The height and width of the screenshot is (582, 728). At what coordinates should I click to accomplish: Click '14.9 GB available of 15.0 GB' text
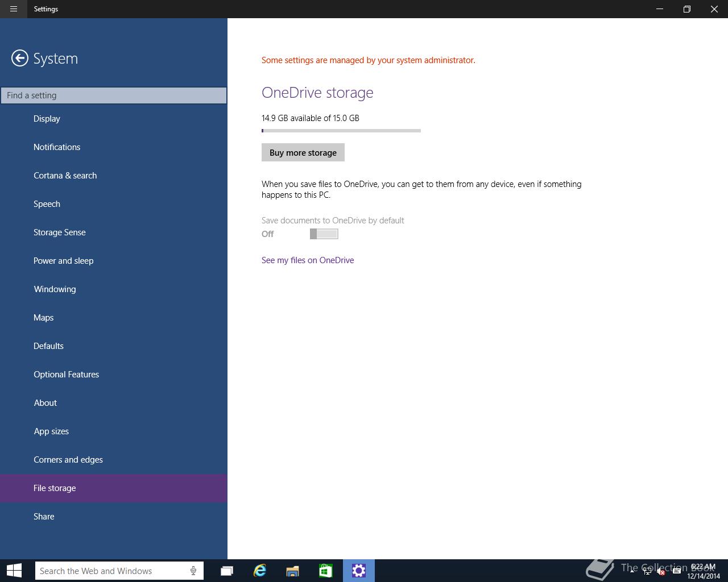(x=311, y=118)
